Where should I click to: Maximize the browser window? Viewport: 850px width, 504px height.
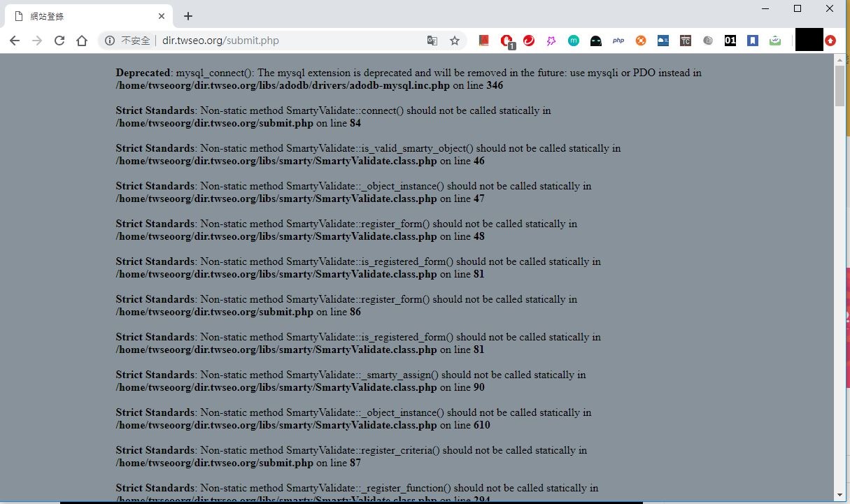tap(798, 8)
